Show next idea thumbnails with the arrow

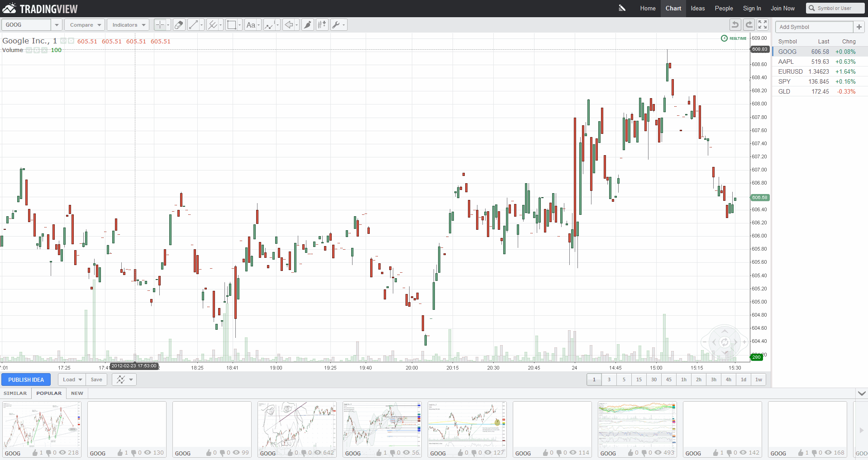(861, 430)
